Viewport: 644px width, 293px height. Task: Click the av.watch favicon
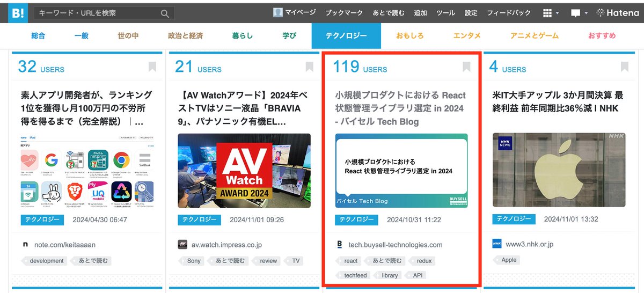(182, 245)
